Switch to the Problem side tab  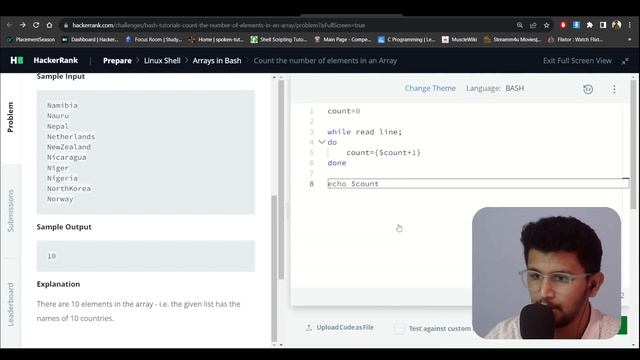click(x=11, y=117)
